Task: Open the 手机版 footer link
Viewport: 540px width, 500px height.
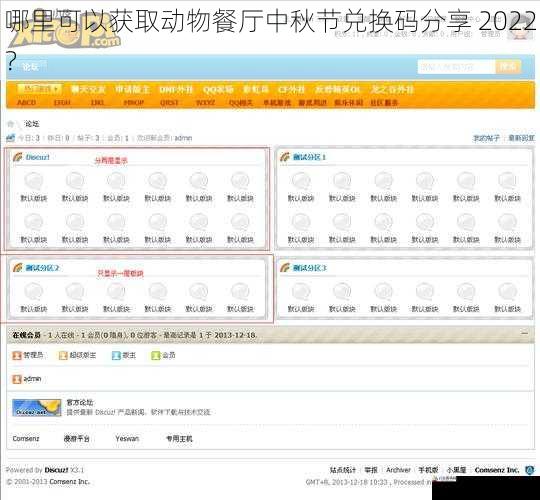Action: [428, 470]
